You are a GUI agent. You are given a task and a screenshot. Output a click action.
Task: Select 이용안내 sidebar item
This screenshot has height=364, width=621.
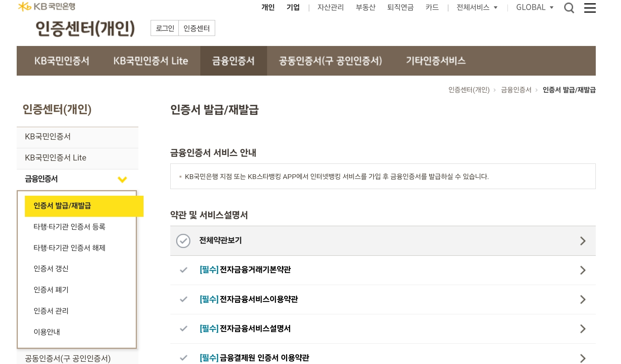47,332
